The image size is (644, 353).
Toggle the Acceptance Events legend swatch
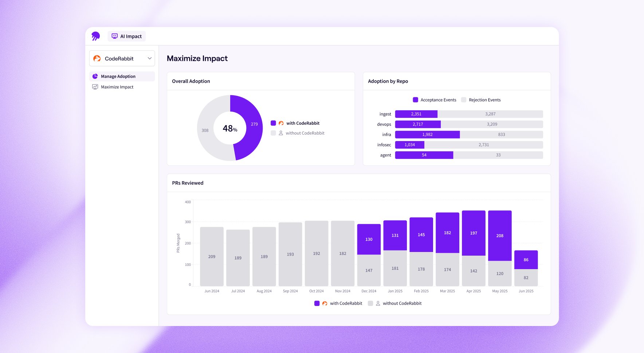416,100
